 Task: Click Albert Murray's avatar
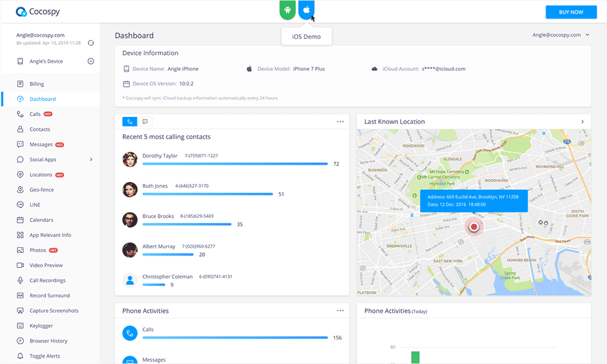[130, 250]
